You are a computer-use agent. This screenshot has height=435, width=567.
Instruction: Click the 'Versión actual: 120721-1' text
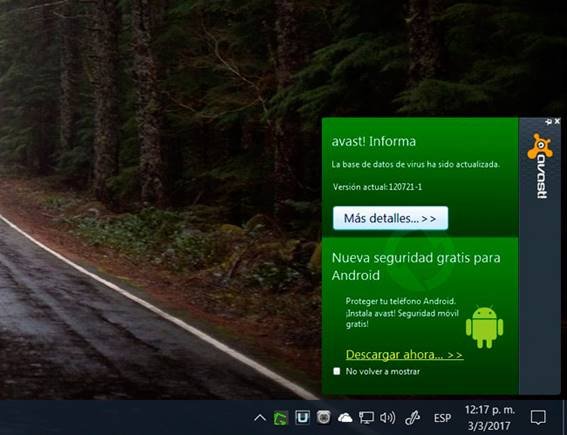tap(377, 187)
